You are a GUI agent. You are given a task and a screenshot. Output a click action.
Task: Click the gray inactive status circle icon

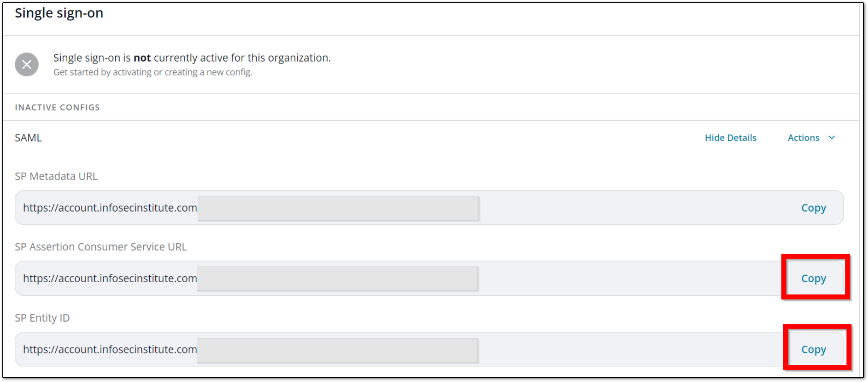[27, 64]
